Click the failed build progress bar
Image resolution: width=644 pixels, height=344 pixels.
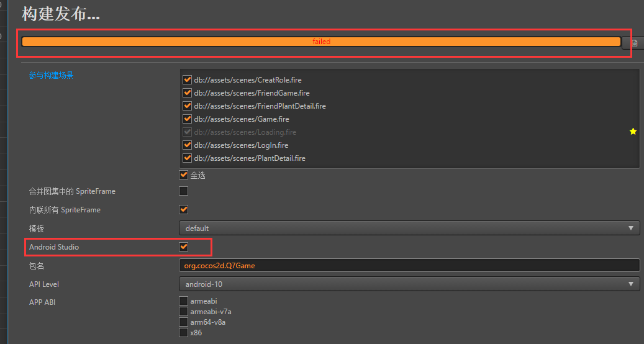[x=321, y=42]
